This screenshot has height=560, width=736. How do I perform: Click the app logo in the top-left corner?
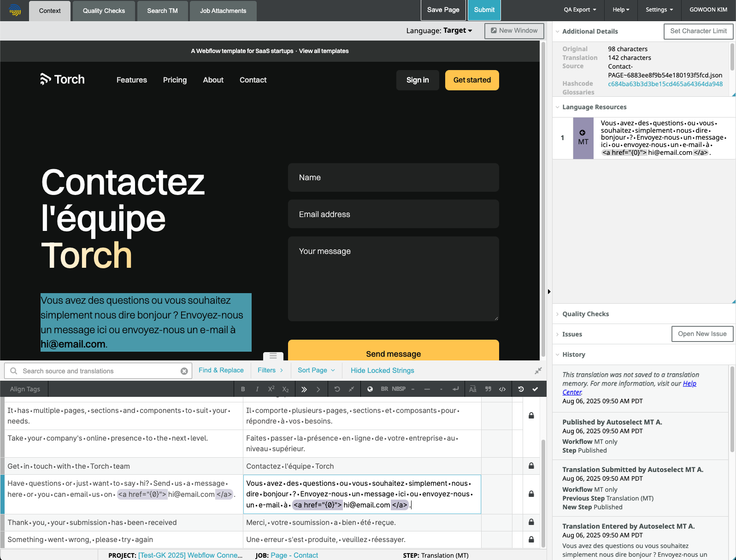click(x=15, y=10)
